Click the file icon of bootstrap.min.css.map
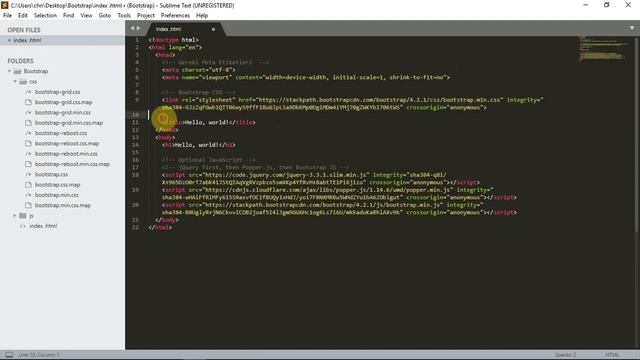 (x=28, y=205)
